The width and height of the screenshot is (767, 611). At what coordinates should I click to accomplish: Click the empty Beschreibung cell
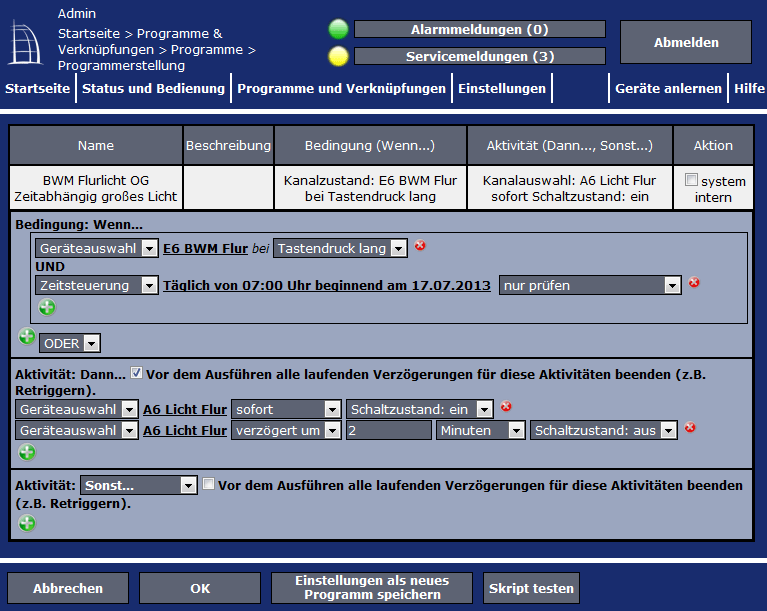(x=228, y=188)
